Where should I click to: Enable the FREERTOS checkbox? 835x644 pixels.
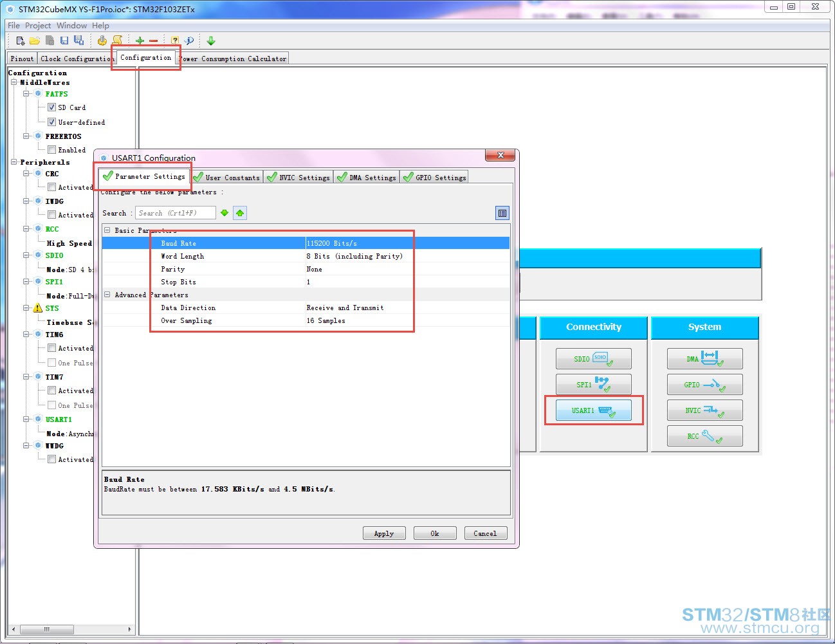51,150
